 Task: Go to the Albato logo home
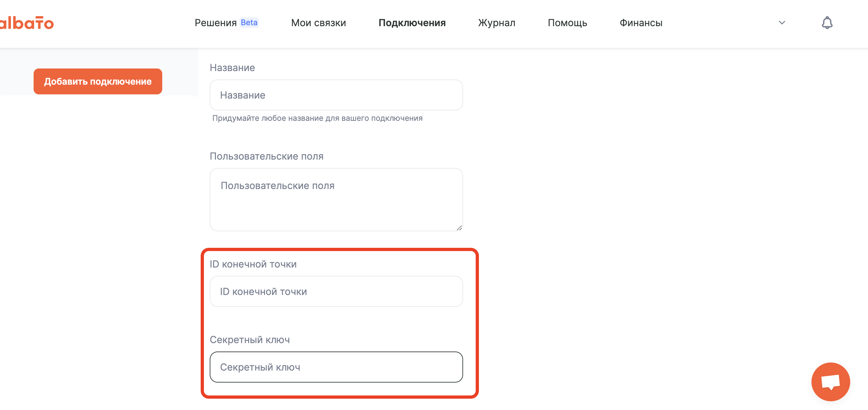26,23
